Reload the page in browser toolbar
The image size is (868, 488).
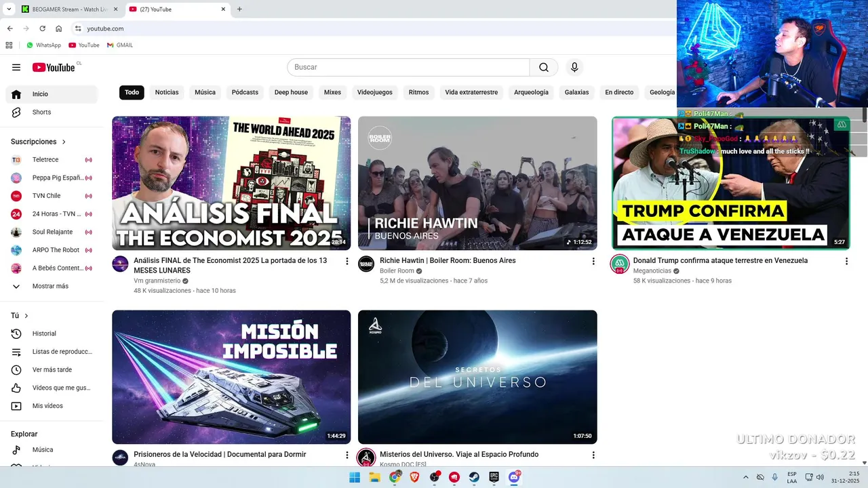pyautogui.click(x=42, y=28)
